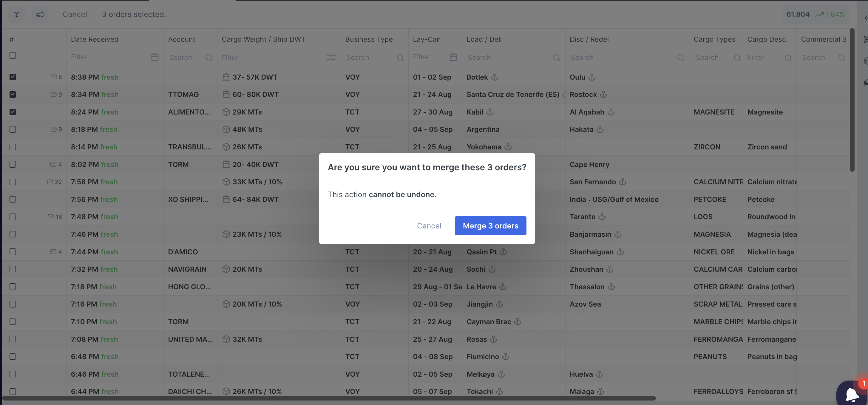Click the merge orders icon in toolbar
868x405 pixels.
click(16, 15)
